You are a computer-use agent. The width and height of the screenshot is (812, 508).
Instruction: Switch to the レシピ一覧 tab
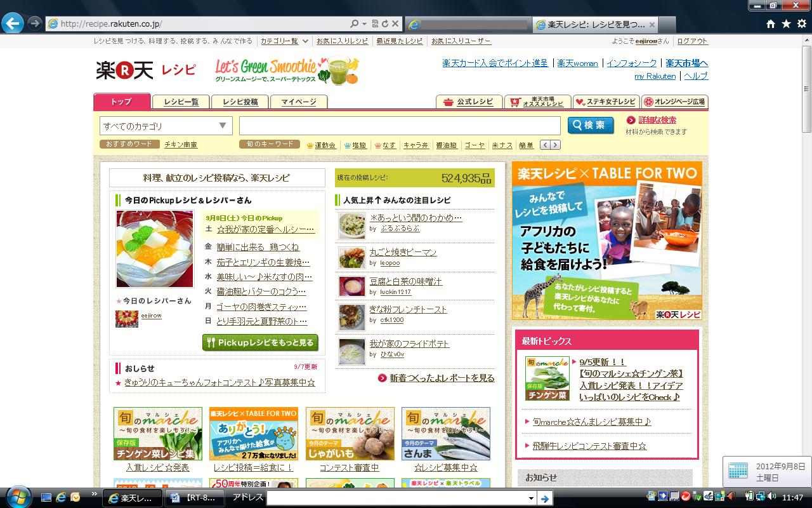[181, 102]
